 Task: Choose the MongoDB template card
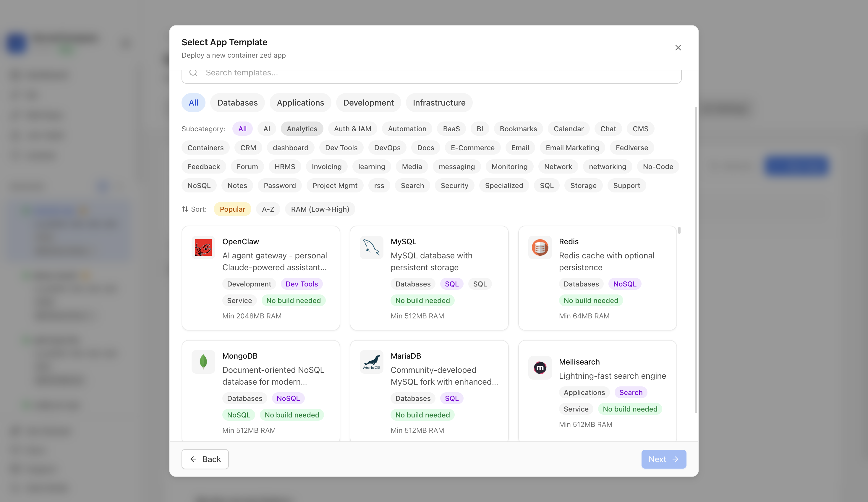click(261, 391)
